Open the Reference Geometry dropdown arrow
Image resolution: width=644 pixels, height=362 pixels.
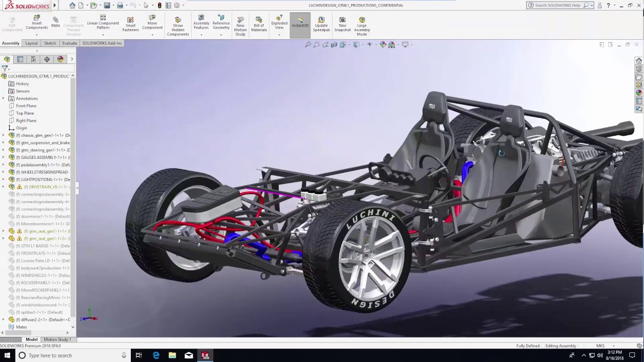click(x=221, y=35)
